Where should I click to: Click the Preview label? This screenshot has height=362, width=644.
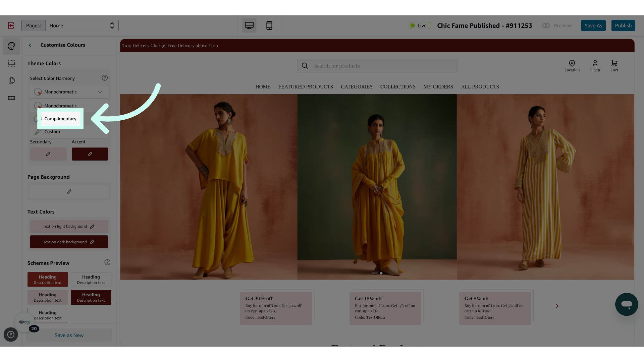(563, 25)
